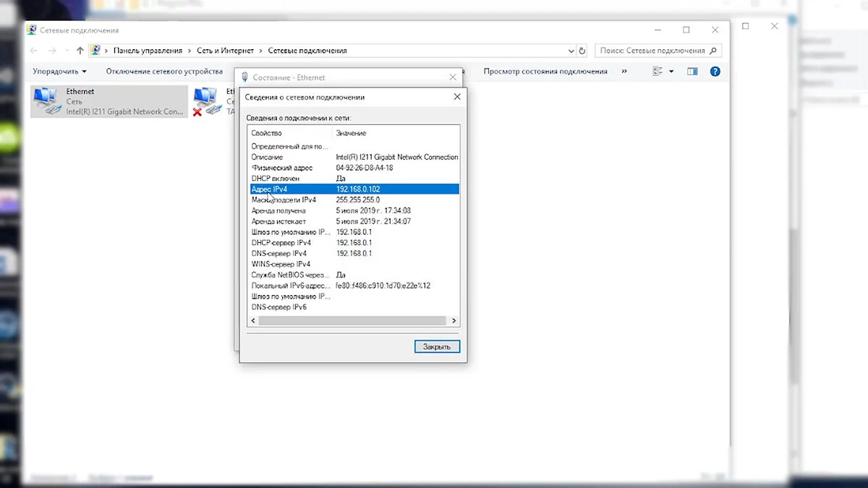Image resolution: width=868 pixels, height=488 pixels.
Task: Click the change view icon
Action: [658, 72]
